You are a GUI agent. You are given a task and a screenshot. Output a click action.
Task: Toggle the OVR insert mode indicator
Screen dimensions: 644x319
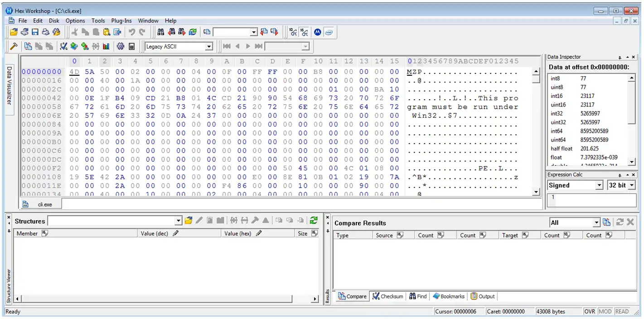click(590, 312)
